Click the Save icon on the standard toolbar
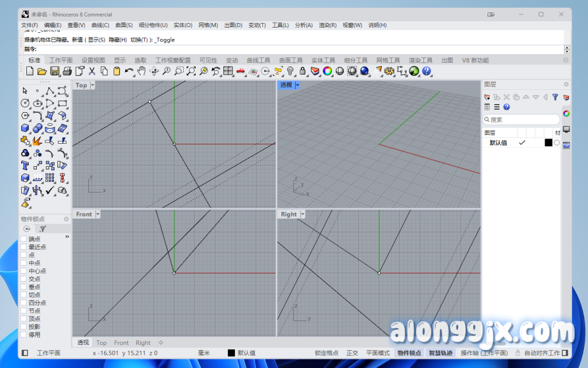Viewport: 588px width, 368px height. (53, 71)
